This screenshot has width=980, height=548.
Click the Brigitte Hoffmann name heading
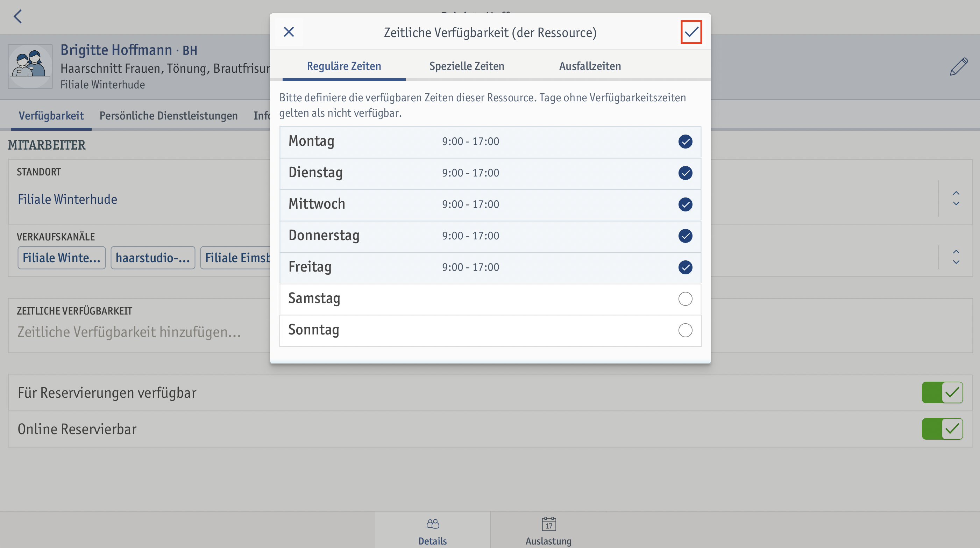coord(116,50)
